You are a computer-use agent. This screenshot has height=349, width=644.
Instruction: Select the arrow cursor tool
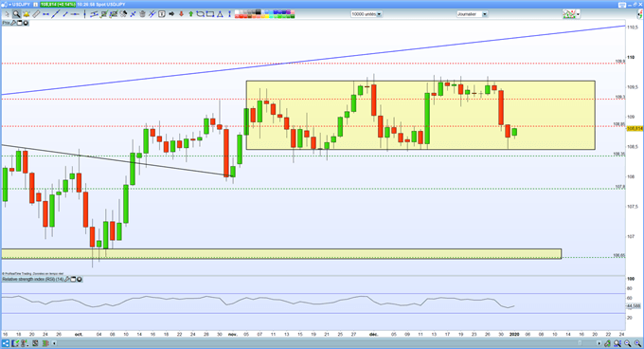coord(7,14)
